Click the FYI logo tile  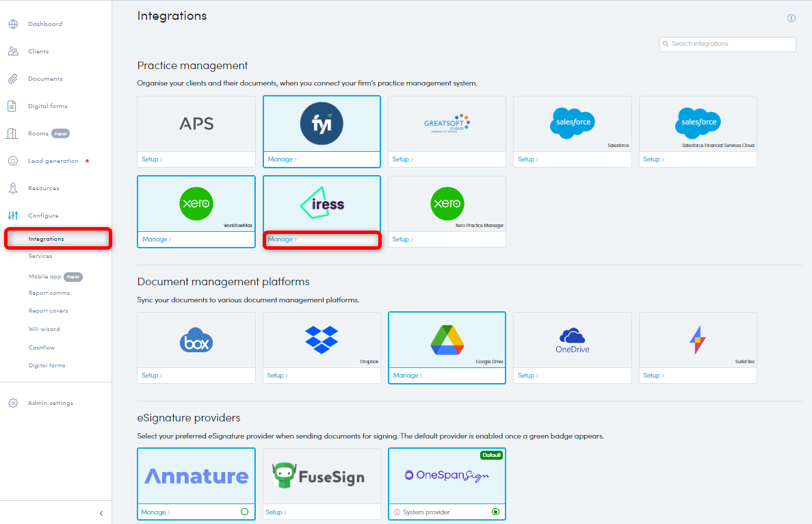322,124
